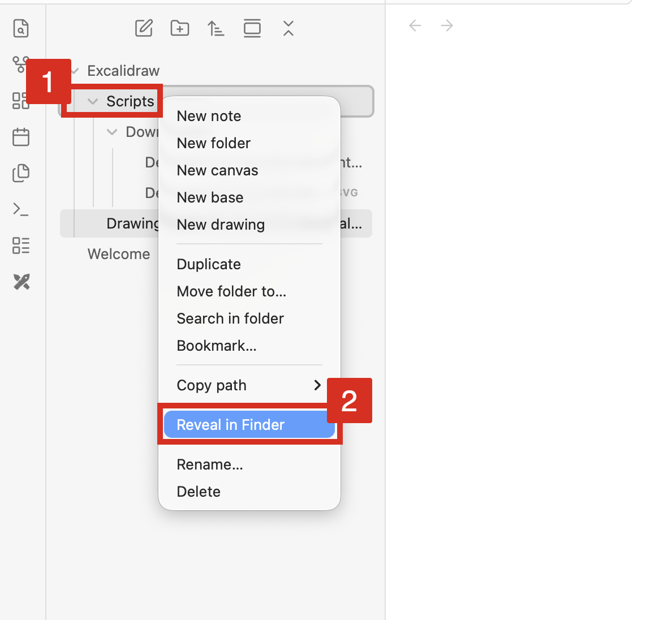Select New drawing in context menu

(x=221, y=225)
